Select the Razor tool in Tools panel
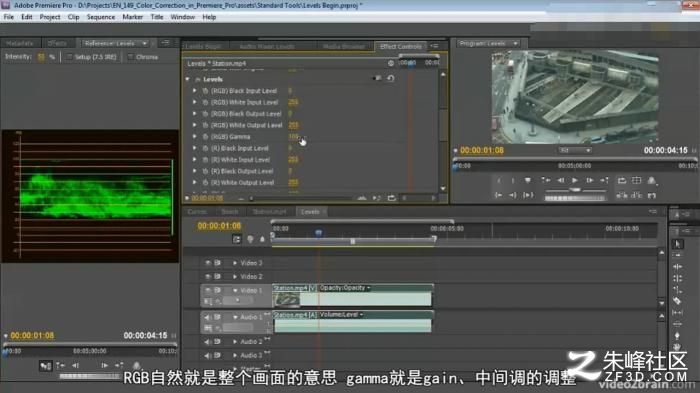The height and width of the screenshot is (393, 700). [677, 301]
